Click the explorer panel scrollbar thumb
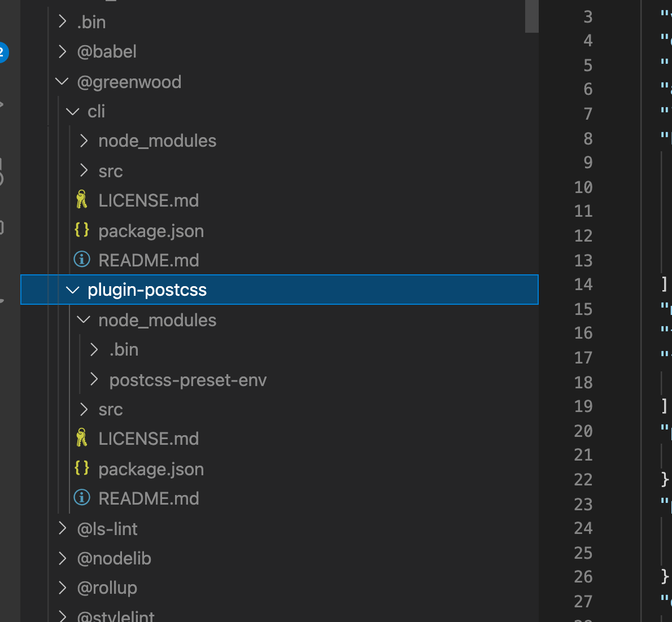The height and width of the screenshot is (622, 672). pos(531,17)
